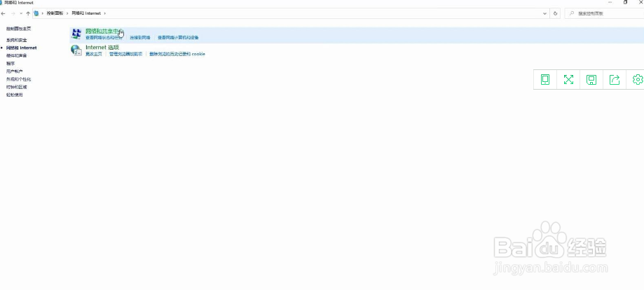Open the recent locations dropdown arrow
The width and height of the screenshot is (644, 290).
[21, 13]
